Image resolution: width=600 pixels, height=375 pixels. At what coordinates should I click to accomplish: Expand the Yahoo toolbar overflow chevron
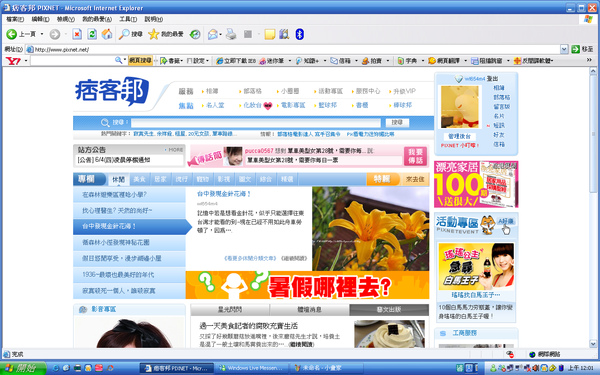point(589,60)
